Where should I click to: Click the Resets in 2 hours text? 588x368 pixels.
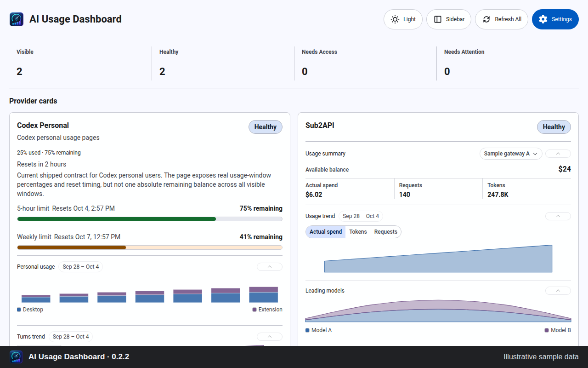(x=41, y=164)
